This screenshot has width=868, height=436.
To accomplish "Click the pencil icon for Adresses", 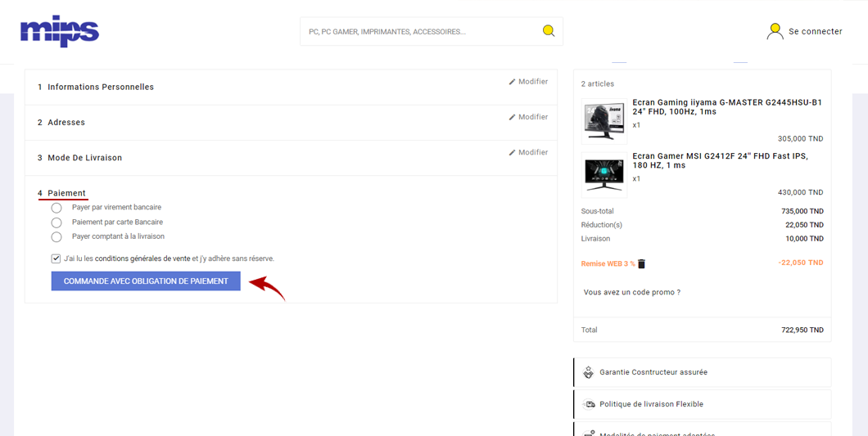I will (x=512, y=117).
